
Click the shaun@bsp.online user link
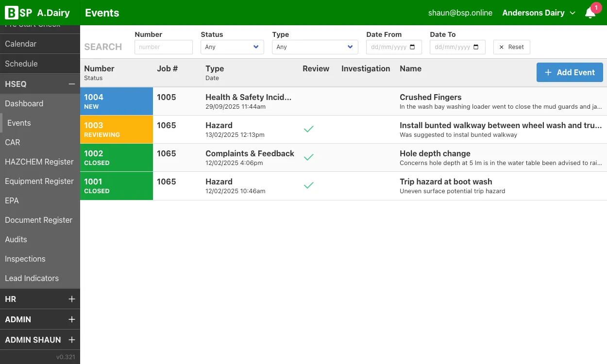tap(460, 13)
